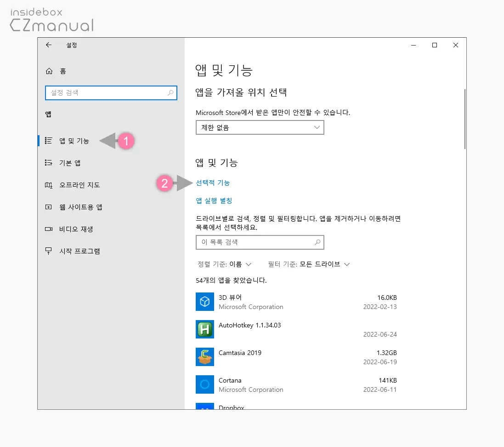
Task: Select the 시작 프로그램 icon
Action: point(49,251)
